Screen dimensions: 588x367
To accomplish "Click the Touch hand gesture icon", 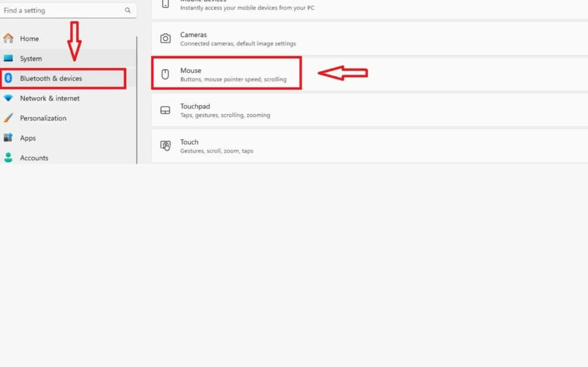I will point(165,146).
